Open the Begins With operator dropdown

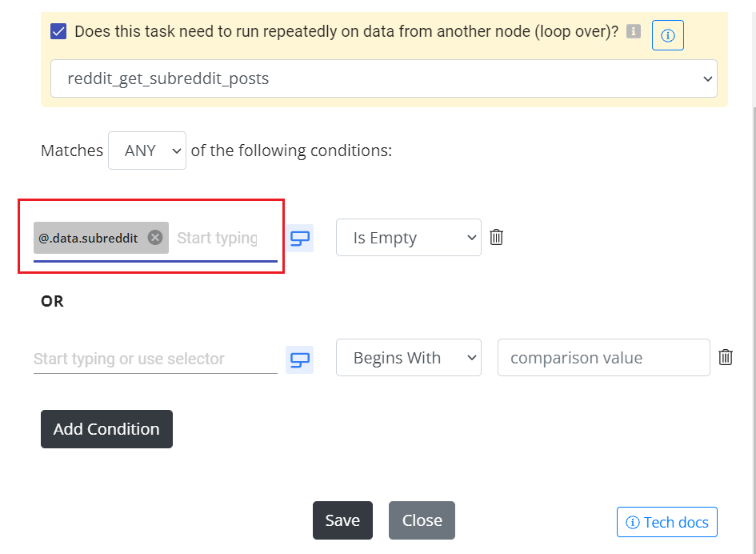click(x=408, y=358)
